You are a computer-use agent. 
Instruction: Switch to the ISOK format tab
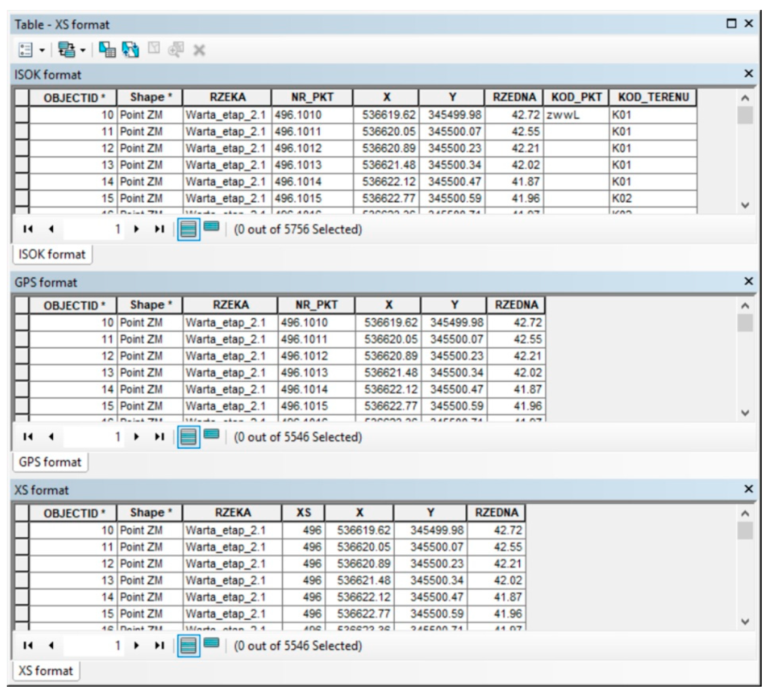(x=52, y=254)
